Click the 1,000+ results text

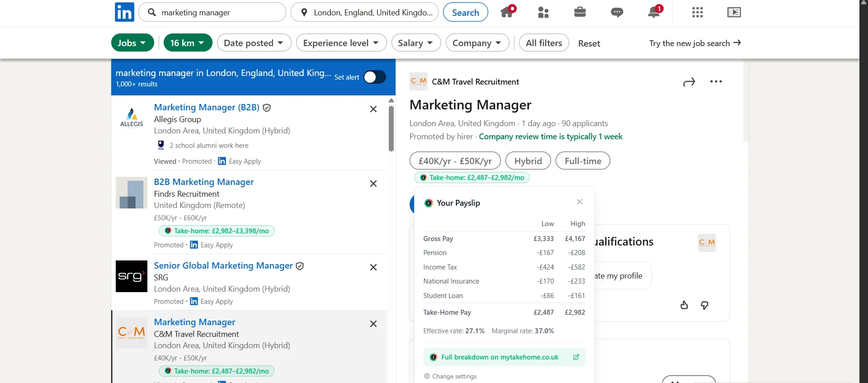tap(137, 84)
